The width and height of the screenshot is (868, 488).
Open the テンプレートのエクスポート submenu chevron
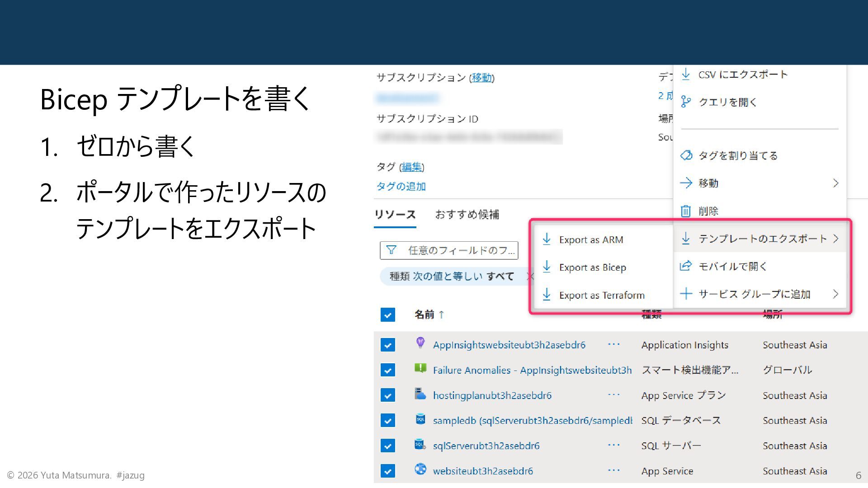click(835, 239)
